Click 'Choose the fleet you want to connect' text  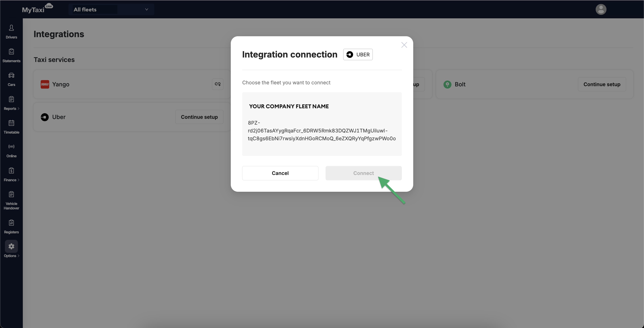tap(286, 83)
